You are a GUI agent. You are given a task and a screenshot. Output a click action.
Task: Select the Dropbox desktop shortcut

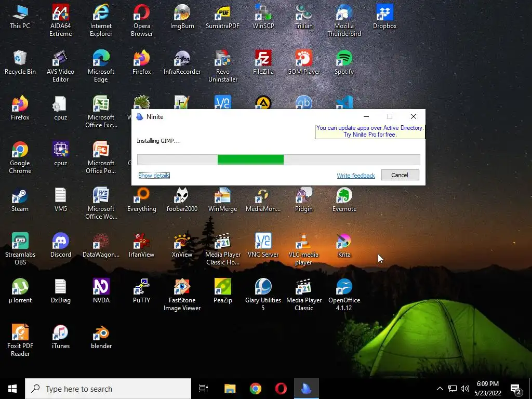point(385,17)
